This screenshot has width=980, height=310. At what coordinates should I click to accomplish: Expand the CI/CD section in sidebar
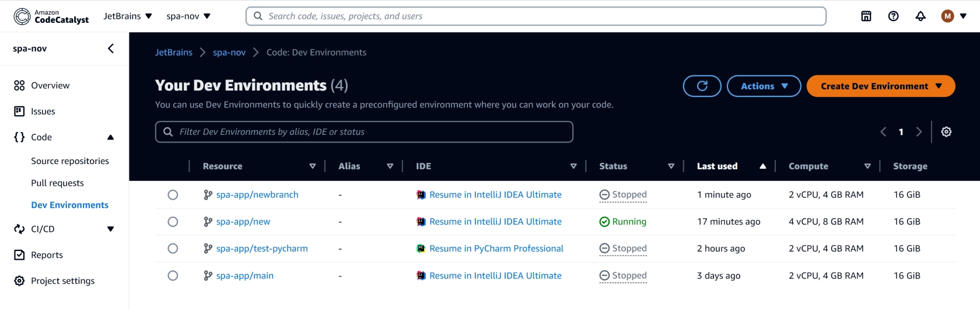click(110, 229)
